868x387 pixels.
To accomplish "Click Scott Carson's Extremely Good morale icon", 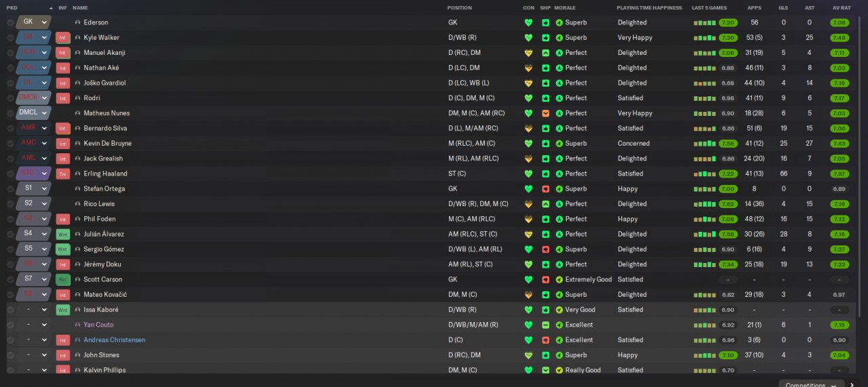I will (x=559, y=279).
